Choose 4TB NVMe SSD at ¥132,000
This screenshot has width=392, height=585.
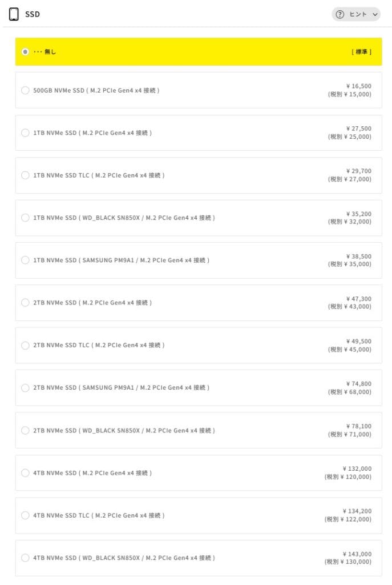pos(25,473)
